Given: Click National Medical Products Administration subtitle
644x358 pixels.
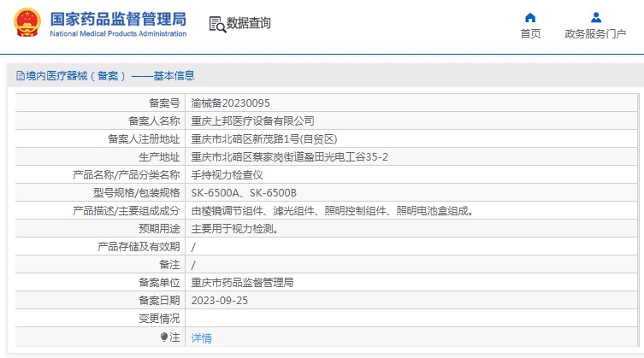Looking at the screenshot, I should tap(118, 33).
